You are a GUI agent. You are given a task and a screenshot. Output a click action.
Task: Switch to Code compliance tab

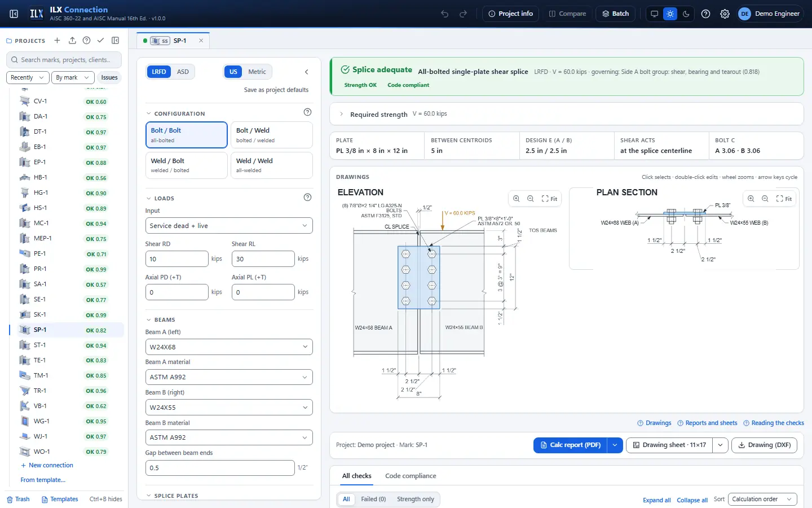pyautogui.click(x=411, y=476)
